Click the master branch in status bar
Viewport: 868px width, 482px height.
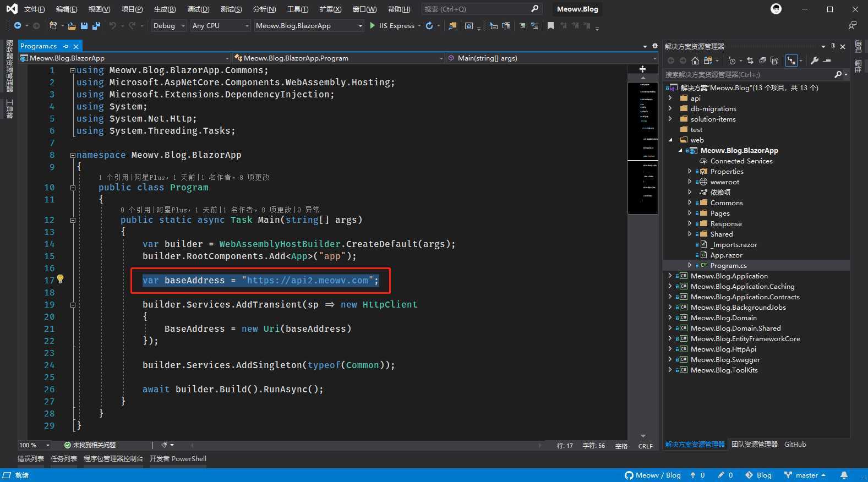[806, 475]
